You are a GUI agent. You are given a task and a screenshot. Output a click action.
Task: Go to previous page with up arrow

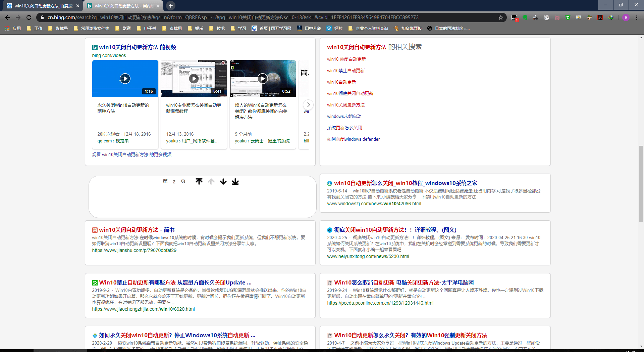211,181
